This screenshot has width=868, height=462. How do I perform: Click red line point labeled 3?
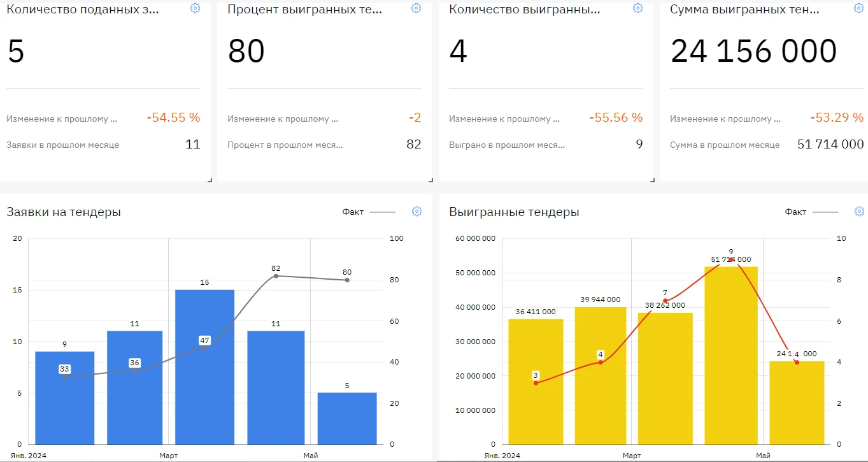click(536, 383)
